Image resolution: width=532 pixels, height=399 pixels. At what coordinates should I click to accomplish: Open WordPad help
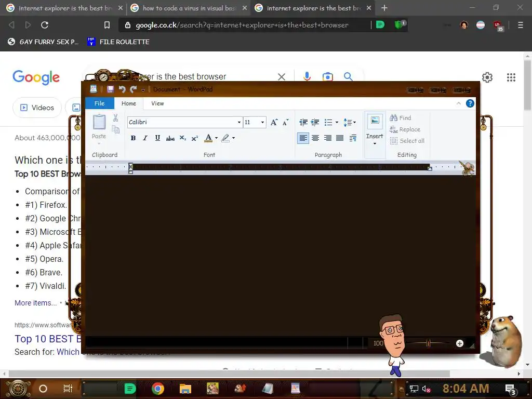[470, 103]
